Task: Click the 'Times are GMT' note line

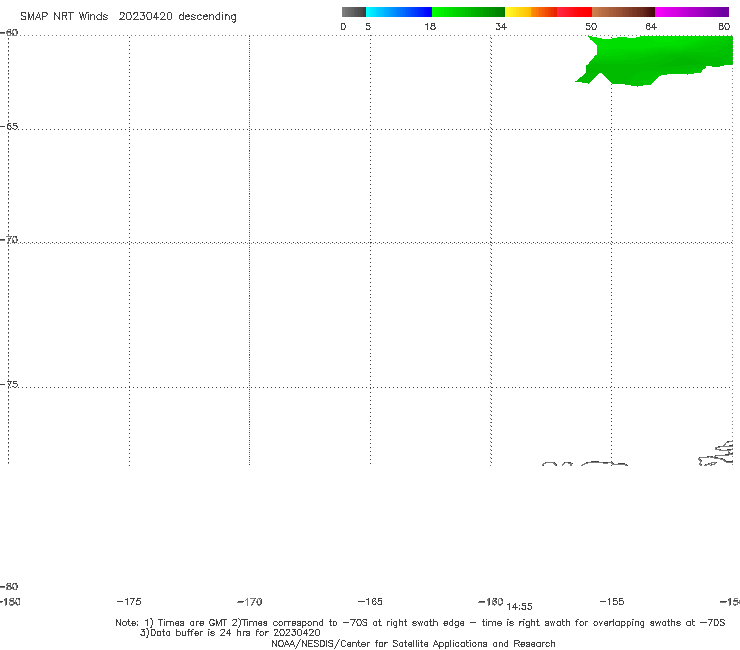Action: (420, 623)
